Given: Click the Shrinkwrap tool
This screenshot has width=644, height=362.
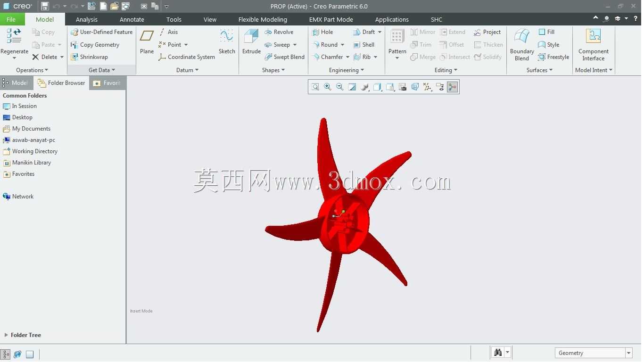Looking at the screenshot, I should (89, 57).
